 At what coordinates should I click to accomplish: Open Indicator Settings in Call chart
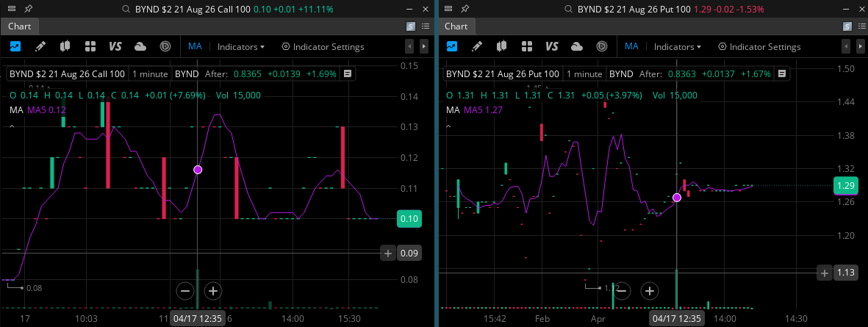[323, 47]
